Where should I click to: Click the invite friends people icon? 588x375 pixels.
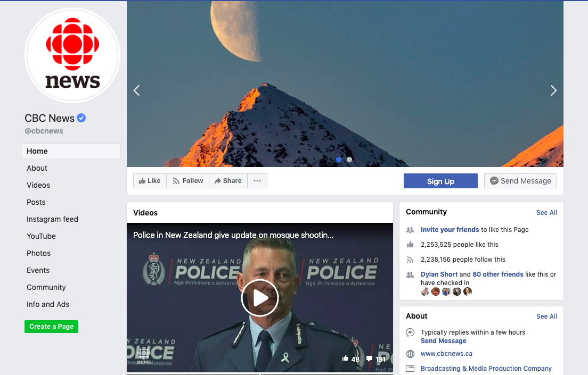(410, 230)
